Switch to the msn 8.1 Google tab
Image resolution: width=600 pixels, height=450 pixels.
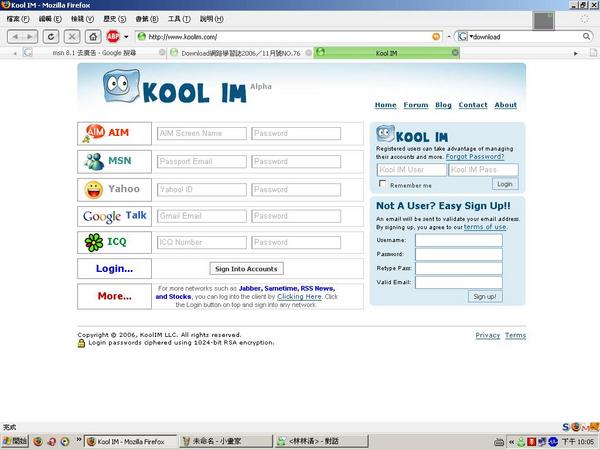[94, 53]
